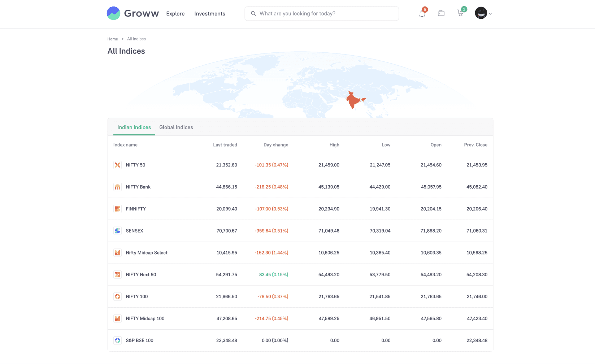Click day change -152.30 (1.44%)

(x=272, y=253)
